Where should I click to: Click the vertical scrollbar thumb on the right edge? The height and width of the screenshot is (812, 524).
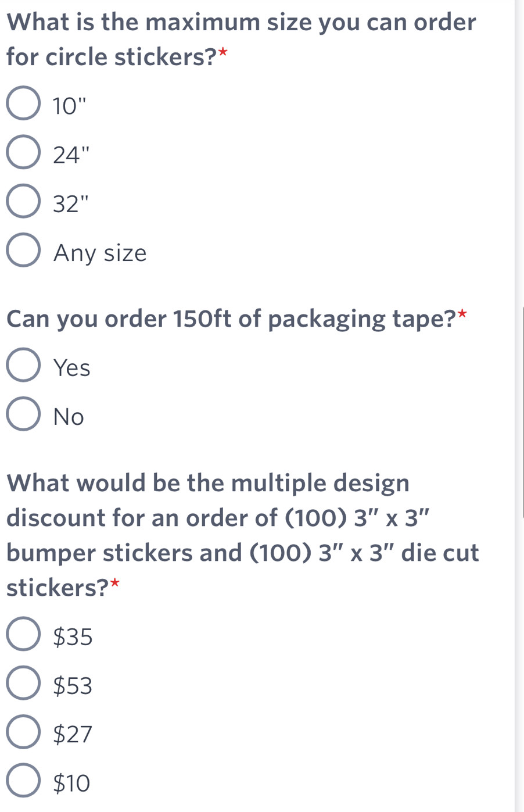(522, 413)
